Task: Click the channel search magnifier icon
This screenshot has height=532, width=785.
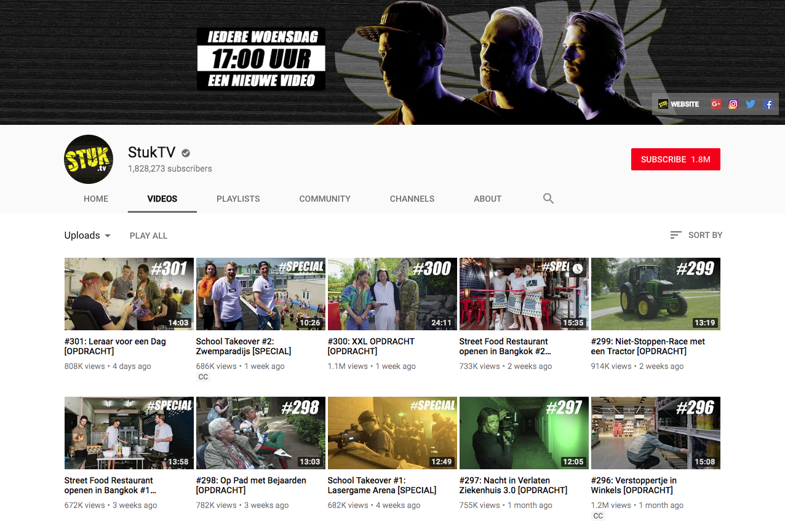Action: coord(548,199)
